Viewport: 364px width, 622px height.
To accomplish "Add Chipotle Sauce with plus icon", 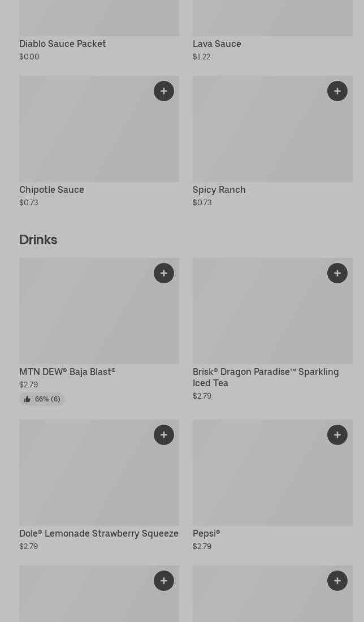I will [x=164, y=91].
